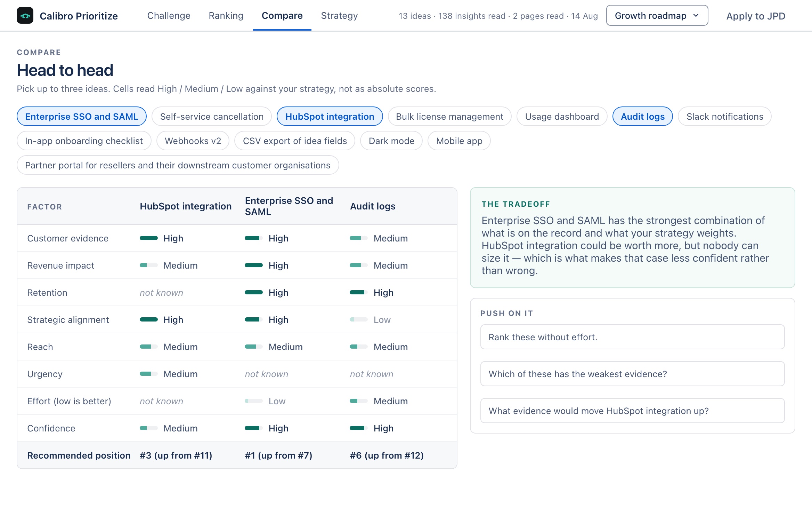Click '#6 (up from #12)' recommended position
This screenshot has width=812, height=508.
pos(387,455)
